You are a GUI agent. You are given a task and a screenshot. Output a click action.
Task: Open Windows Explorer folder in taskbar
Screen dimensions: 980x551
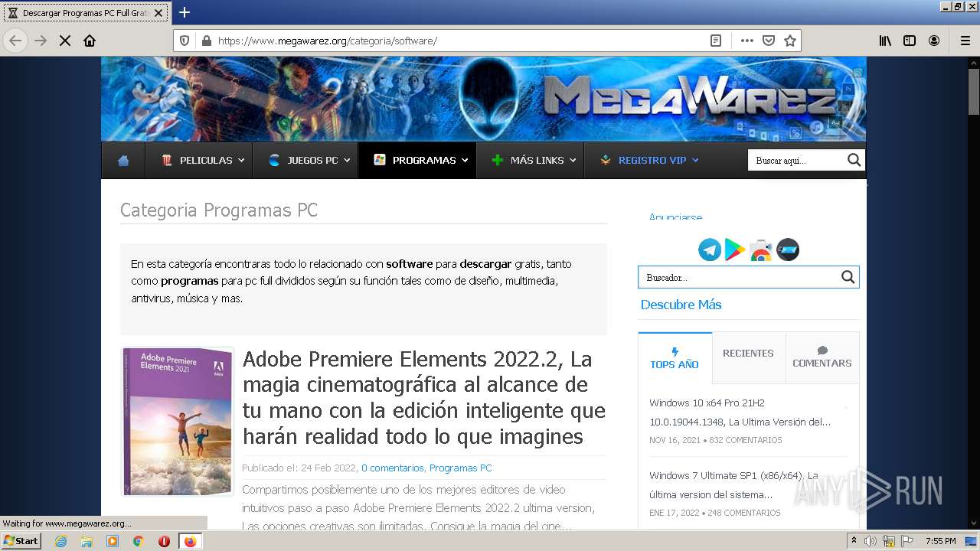87,541
